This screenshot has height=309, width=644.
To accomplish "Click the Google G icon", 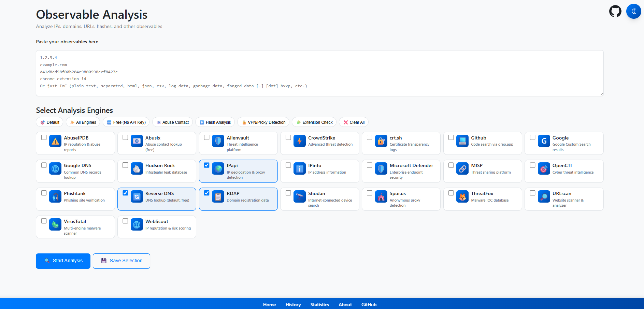I will pyautogui.click(x=544, y=141).
